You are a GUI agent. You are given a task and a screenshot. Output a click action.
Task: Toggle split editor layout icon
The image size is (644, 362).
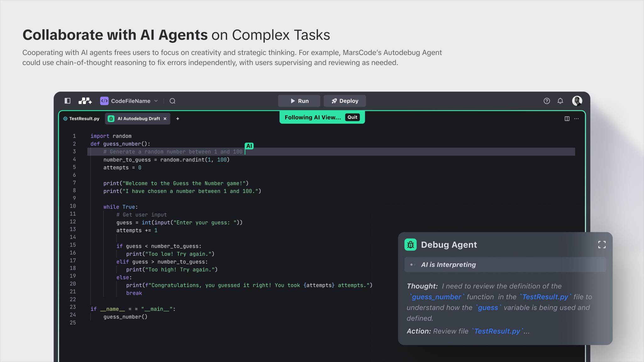567,119
